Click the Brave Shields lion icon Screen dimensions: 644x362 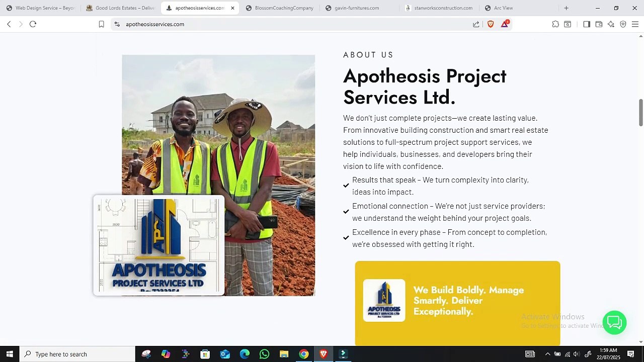coord(491,24)
